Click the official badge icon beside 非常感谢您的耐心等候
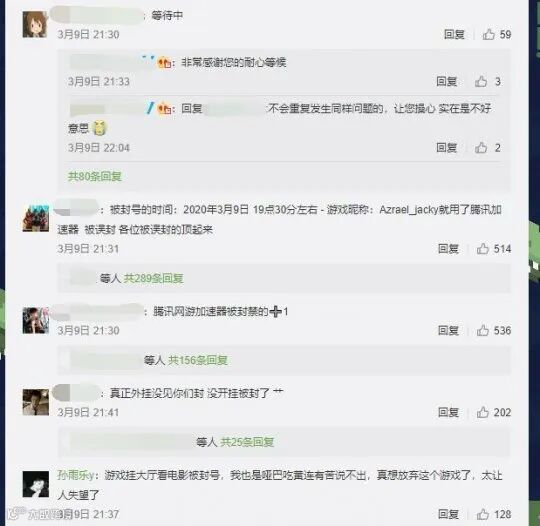 165,63
